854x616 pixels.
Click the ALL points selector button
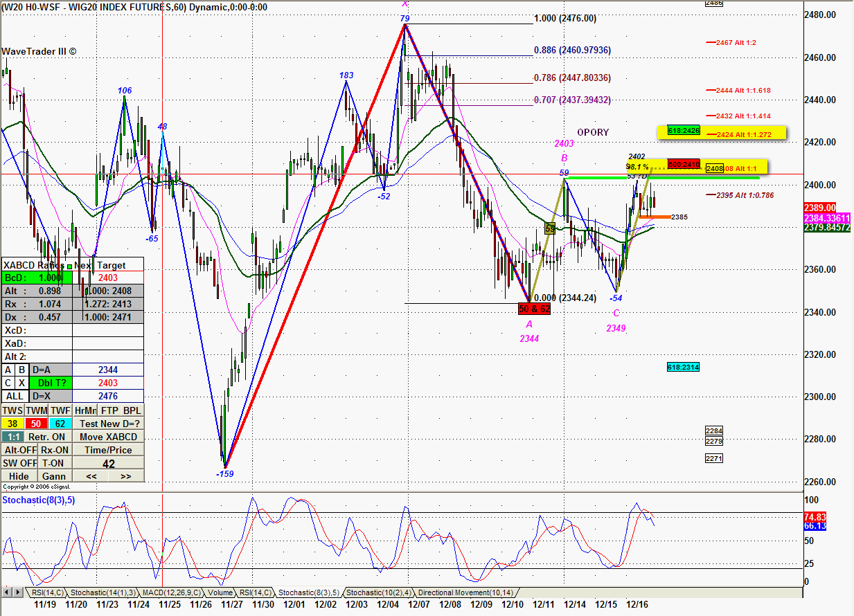12,397
